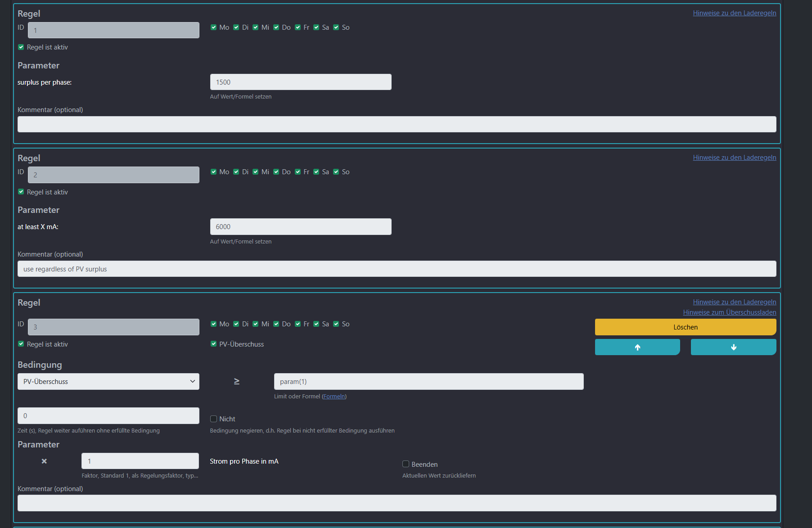The image size is (812, 528).
Task: Open 'Hinweise zum Überschussladen' link
Action: point(729,312)
